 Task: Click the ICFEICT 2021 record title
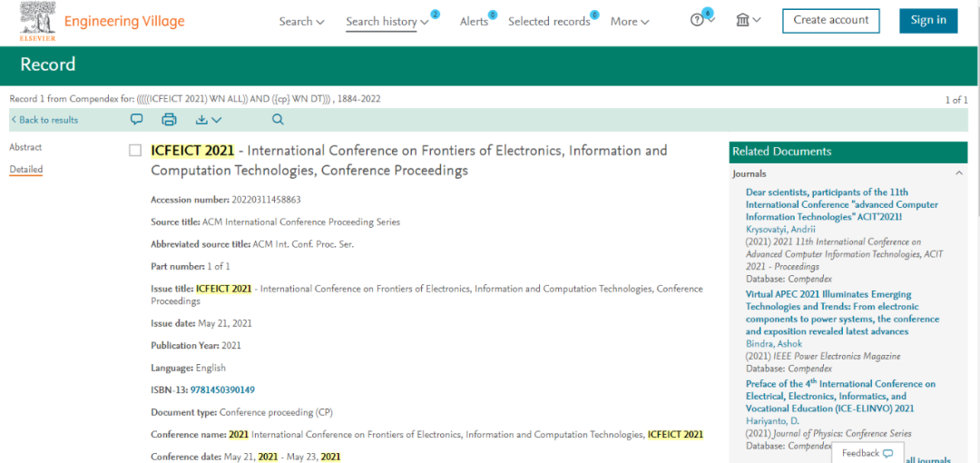408,160
